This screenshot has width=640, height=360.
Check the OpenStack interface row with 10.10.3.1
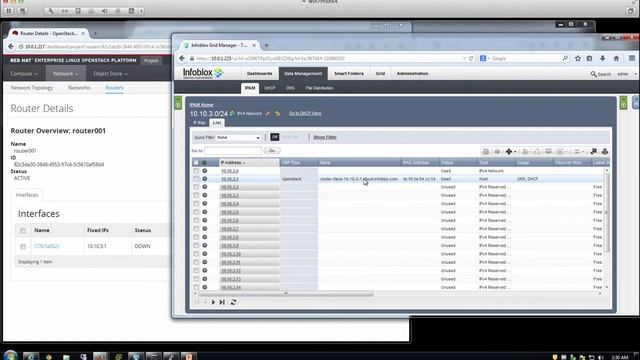[23, 247]
